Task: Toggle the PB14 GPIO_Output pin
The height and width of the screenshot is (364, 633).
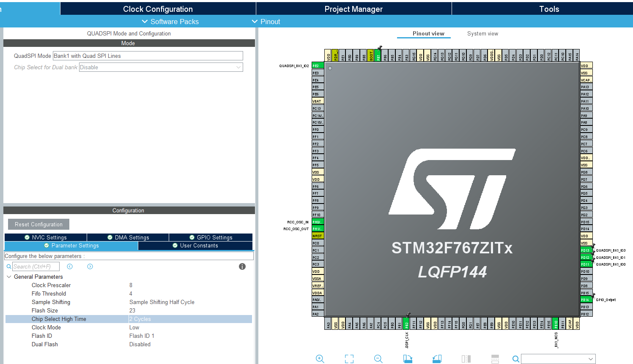Action: tap(586, 300)
